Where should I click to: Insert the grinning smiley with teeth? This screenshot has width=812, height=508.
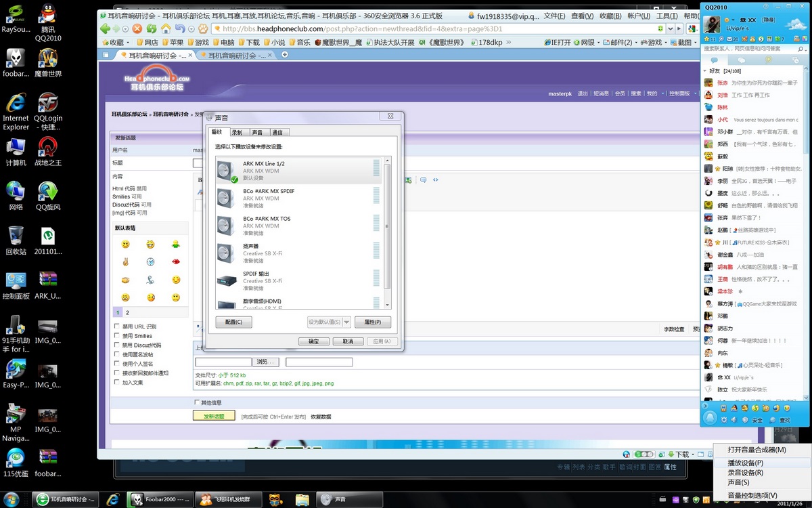pyautogui.click(x=150, y=244)
